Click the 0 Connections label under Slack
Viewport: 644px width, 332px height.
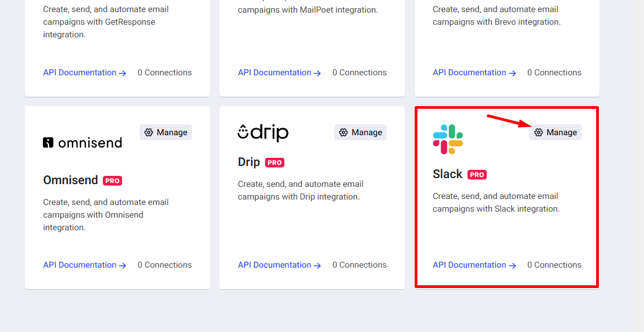coord(554,265)
